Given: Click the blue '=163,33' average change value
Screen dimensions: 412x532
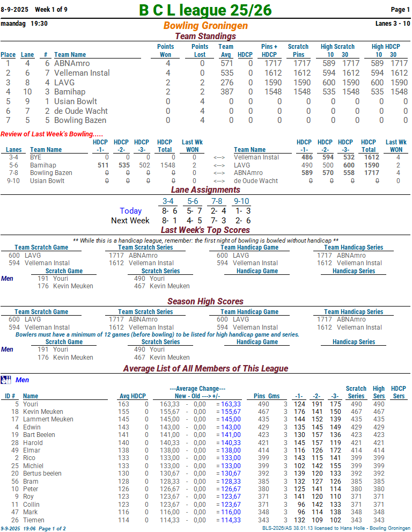Looking at the screenshot, I should pos(229,404).
